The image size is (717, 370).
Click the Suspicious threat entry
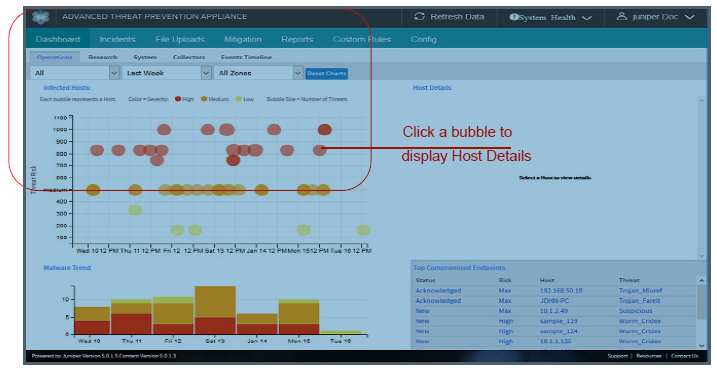coord(636,311)
